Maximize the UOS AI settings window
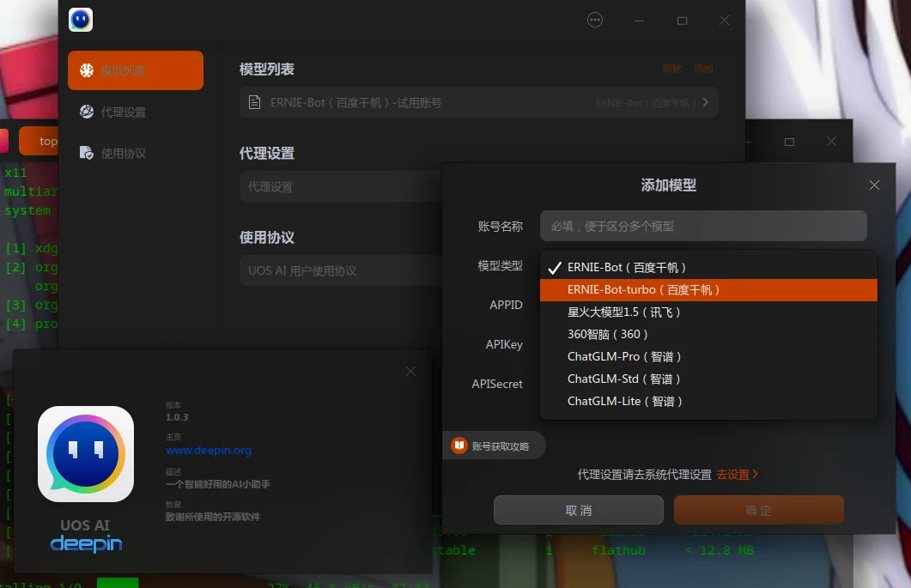Image resolution: width=911 pixels, height=588 pixels. (682, 21)
